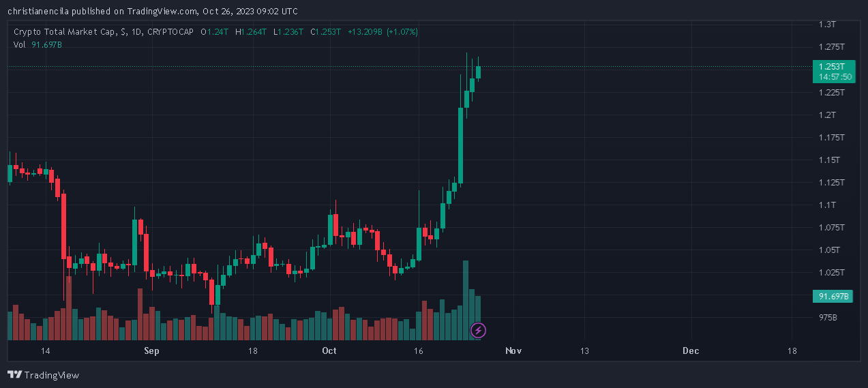This screenshot has height=388, width=868.
Task: Click the 1.1T price axis label
Action: [827, 205]
